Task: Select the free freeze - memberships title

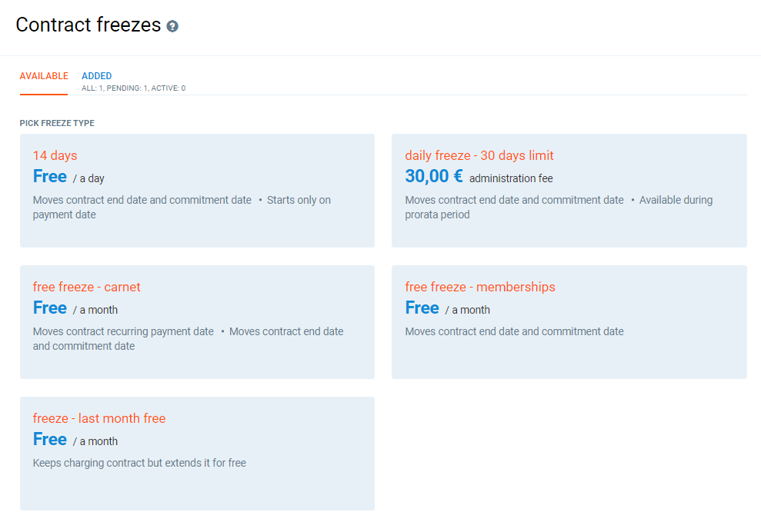Action: [480, 287]
